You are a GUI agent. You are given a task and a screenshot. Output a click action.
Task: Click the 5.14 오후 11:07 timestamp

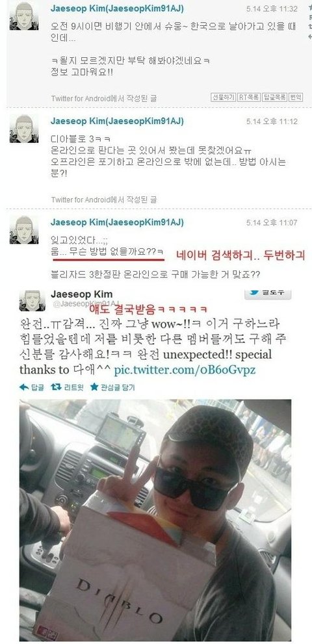click(272, 223)
